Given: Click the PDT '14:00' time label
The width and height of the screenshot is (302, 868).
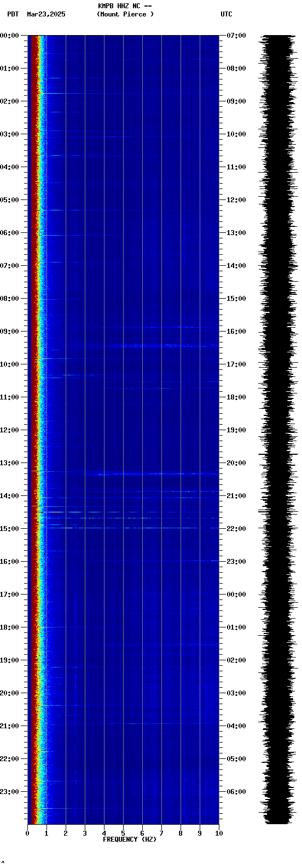Looking at the screenshot, I should (x=10, y=496).
